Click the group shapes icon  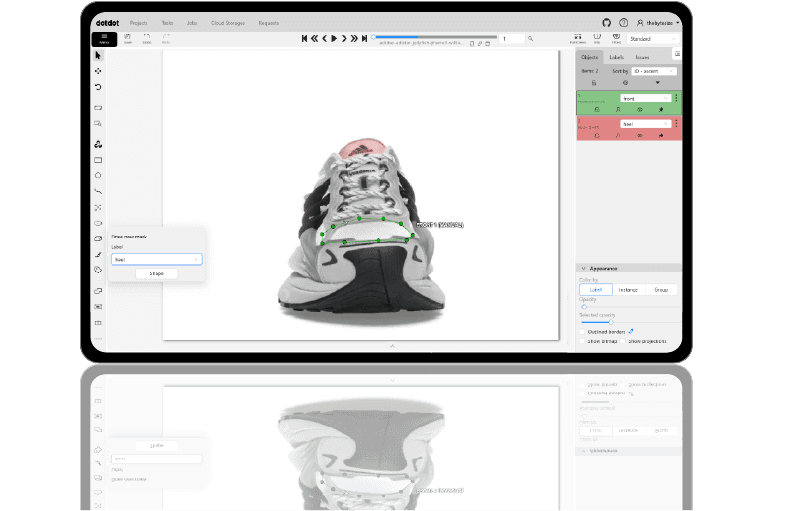98,307
